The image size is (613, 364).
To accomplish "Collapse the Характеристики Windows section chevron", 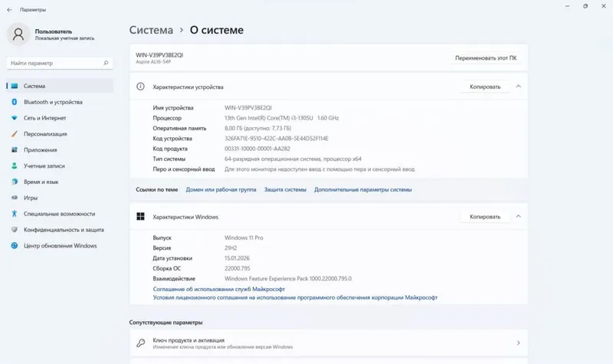I will (x=519, y=216).
